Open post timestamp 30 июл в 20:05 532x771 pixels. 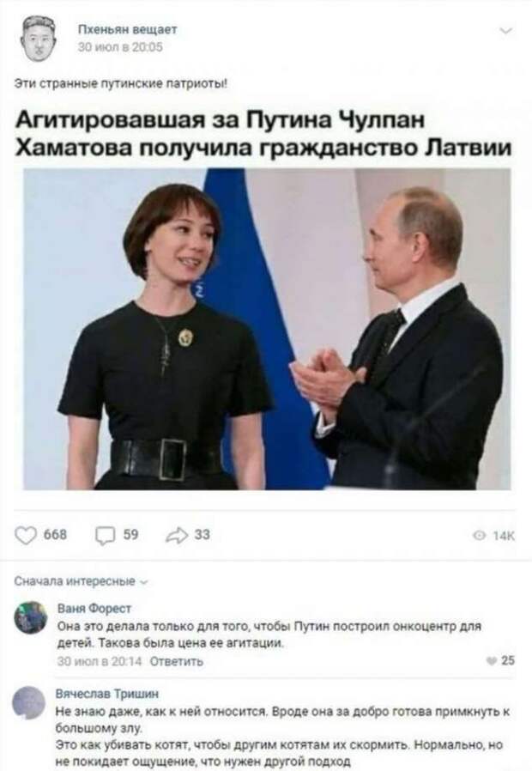[x=120, y=47]
